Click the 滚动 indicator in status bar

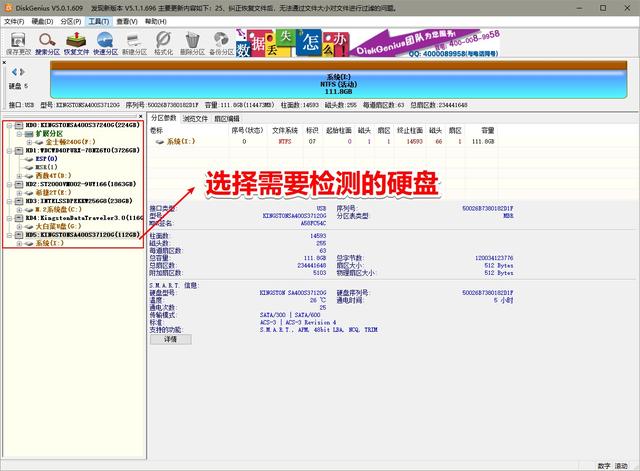621,466
